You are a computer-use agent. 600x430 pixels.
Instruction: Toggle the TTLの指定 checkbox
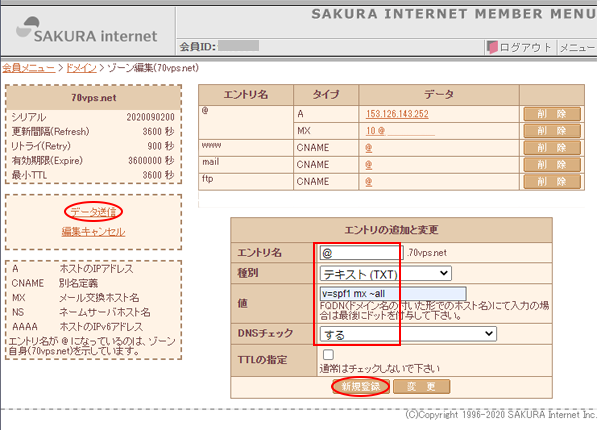[x=328, y=355]
